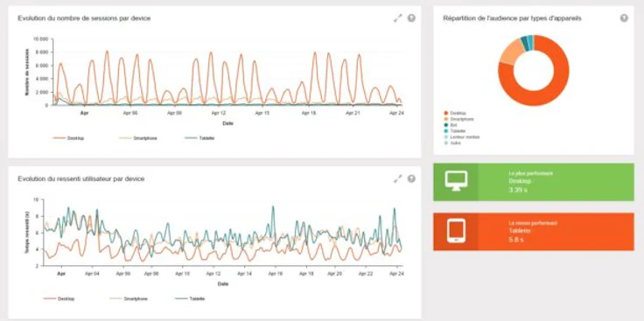Click Date axis title under sessions chart
The image size is (644, 321).
[227, 123]
